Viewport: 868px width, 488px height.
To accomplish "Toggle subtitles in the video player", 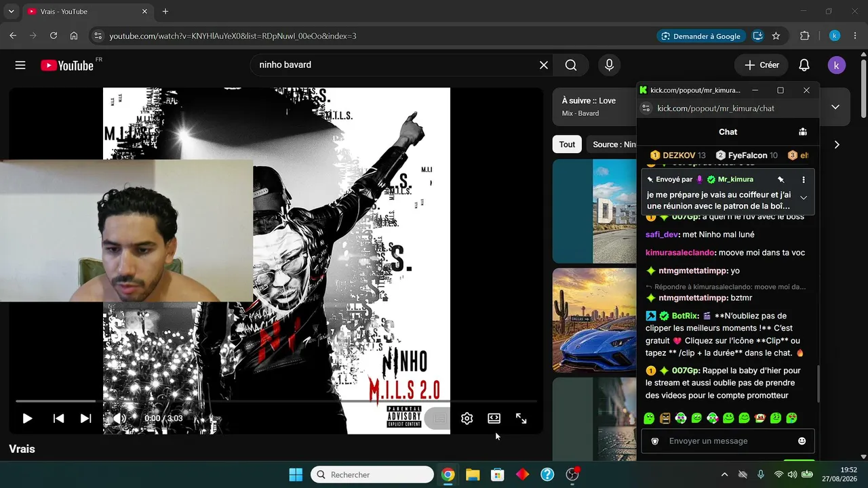I will click(x=439, y=418).
